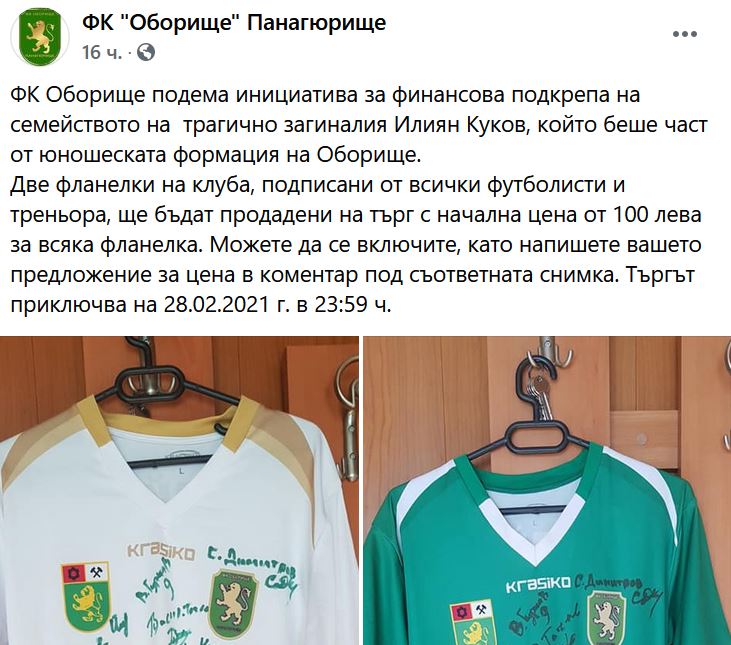Screen dimensions: 731x645
Task: Click the С. Димитров signature on green jersey
Action: [609, 581]
